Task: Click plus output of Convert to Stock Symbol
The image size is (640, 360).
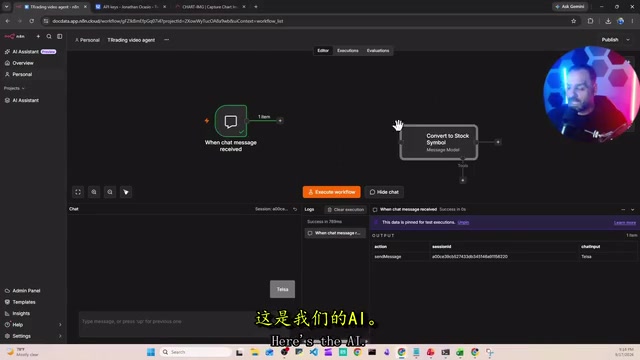Action: point(498,142)
